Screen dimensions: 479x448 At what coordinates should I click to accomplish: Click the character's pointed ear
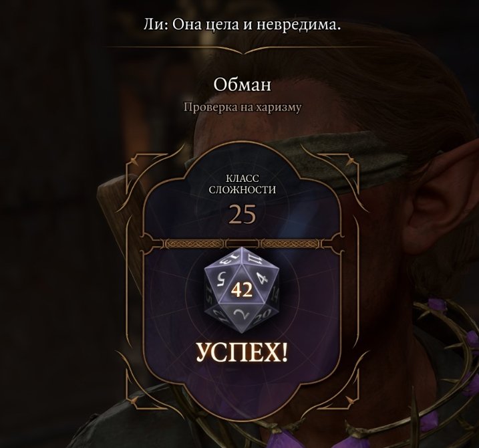pyautogui.click(x=437, y=196)
